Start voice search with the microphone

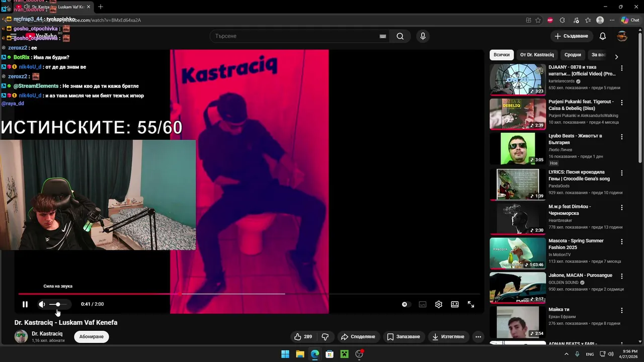pyautogui.click(x=423, y=36)
